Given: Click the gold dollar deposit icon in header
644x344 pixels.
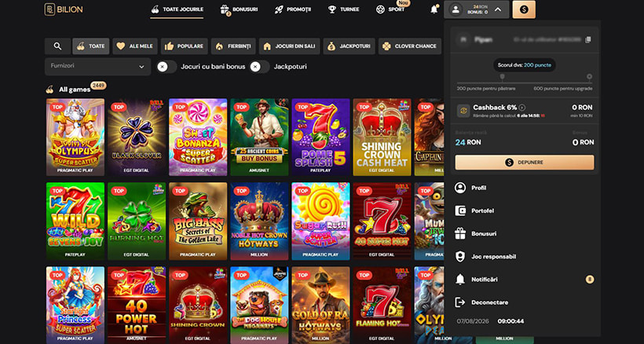Looking at the screenshot, I should coord(524,9).
